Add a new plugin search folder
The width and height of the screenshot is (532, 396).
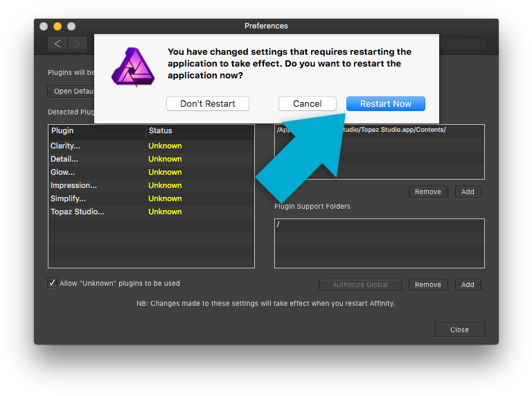[468, 191]
